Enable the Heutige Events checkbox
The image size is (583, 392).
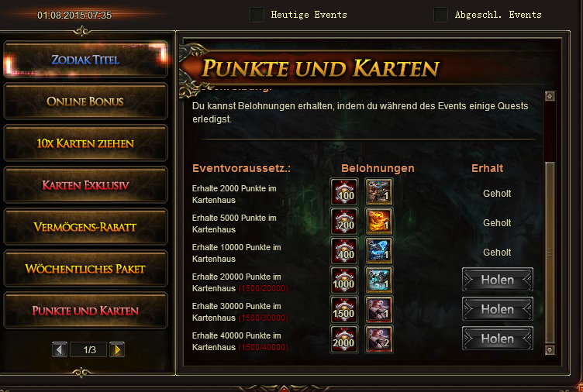[x=257, y=15]
